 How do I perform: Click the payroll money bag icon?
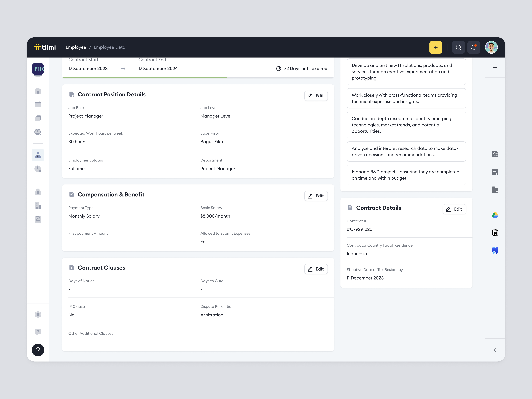[x=38, y=192]
